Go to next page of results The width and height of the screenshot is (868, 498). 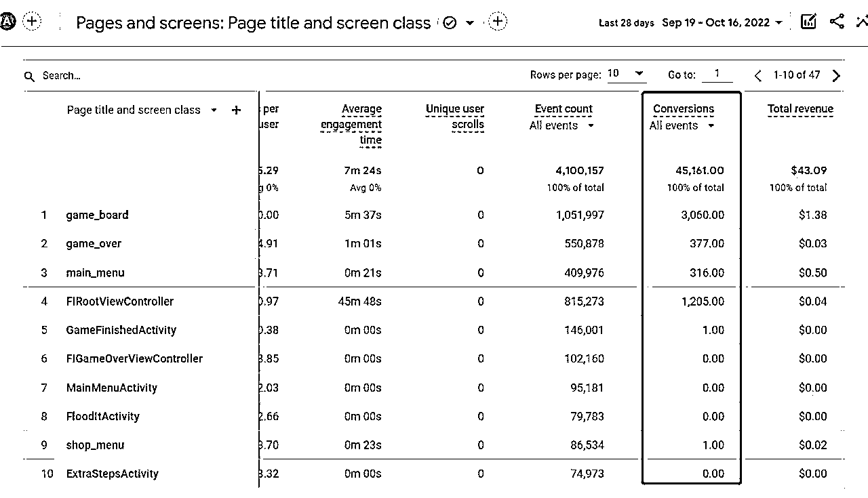pos(836,75)
